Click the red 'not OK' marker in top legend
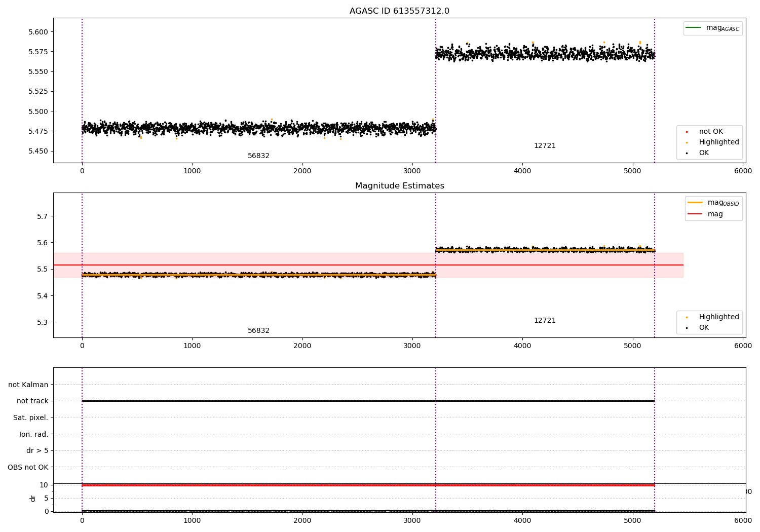760x532 pixels. pyautogui.click(x=687, y=132)
